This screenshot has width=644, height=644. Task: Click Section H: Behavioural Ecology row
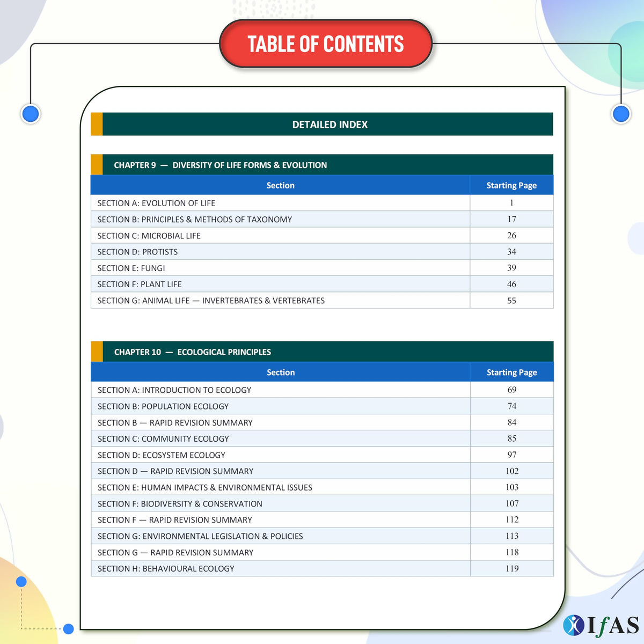[x=322, y=568]
